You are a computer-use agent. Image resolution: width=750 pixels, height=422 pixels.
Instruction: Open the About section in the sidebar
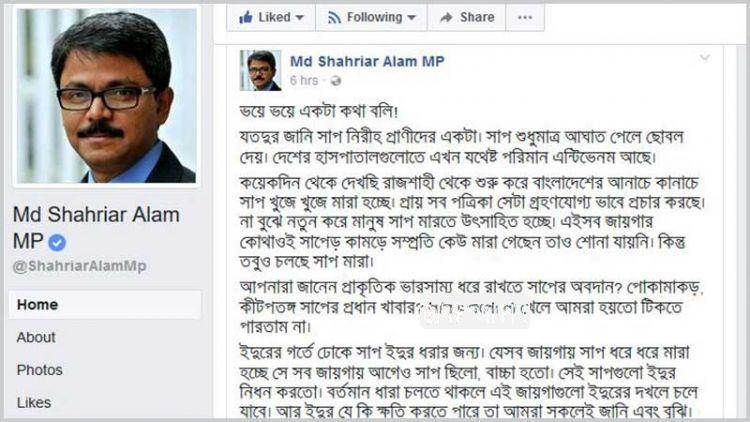click(x=36, y=337)
